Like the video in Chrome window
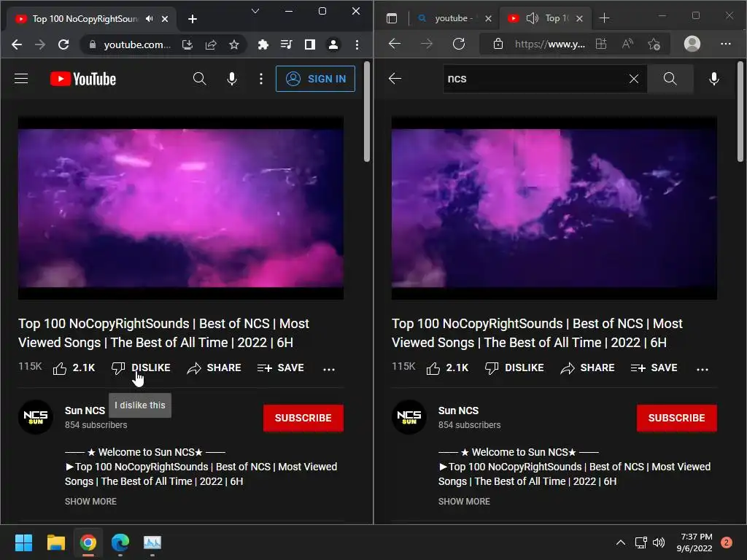The height and width of the screenshot is (560, 747). tap(74, 368)
